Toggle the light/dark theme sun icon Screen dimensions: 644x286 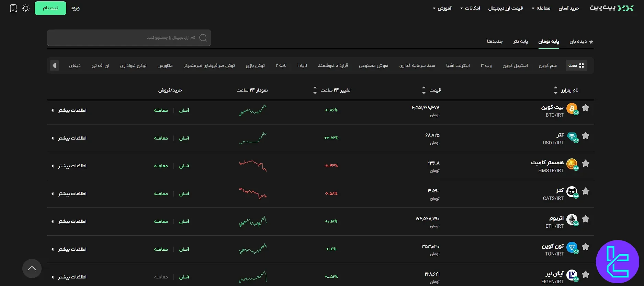point(26,8)
